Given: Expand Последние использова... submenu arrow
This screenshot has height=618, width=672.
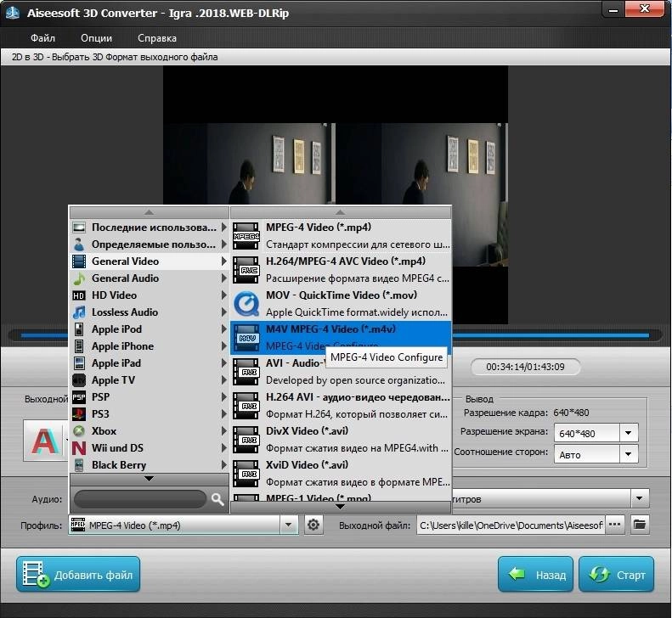Looking at the screenshot, I should click(223, 228).
